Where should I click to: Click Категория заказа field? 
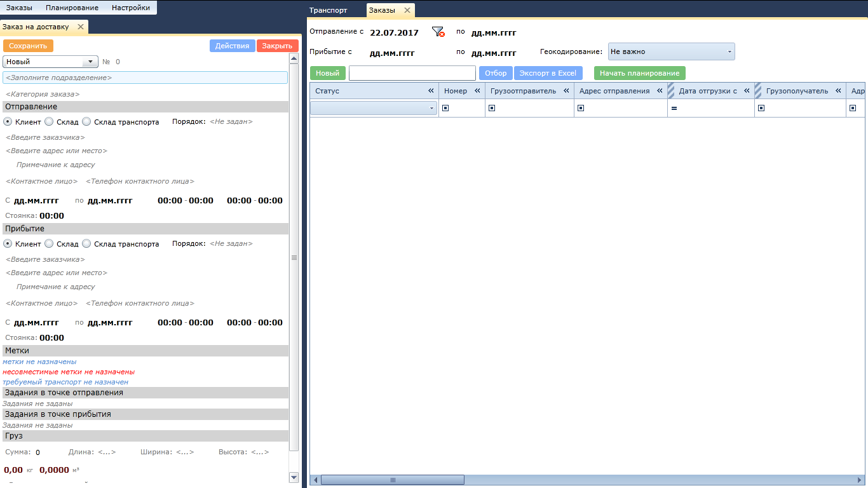click(43, 94)
